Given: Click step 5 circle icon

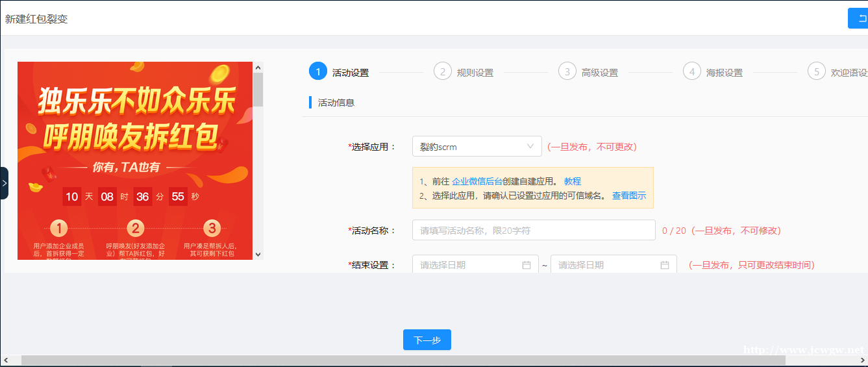Looking at the screenshot, I should [x=817, y=71].
